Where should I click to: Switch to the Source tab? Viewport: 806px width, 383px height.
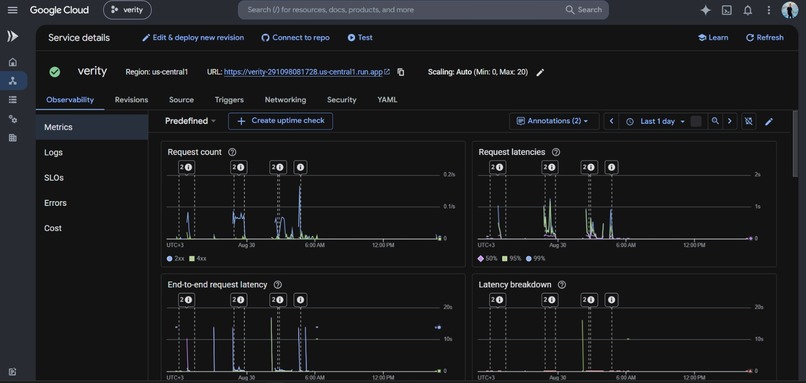pyautogui.click(x=181, y=100)
